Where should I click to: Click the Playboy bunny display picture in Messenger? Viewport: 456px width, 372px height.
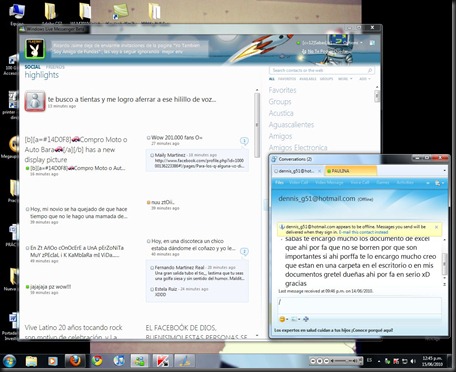click(x=35, y=49)
